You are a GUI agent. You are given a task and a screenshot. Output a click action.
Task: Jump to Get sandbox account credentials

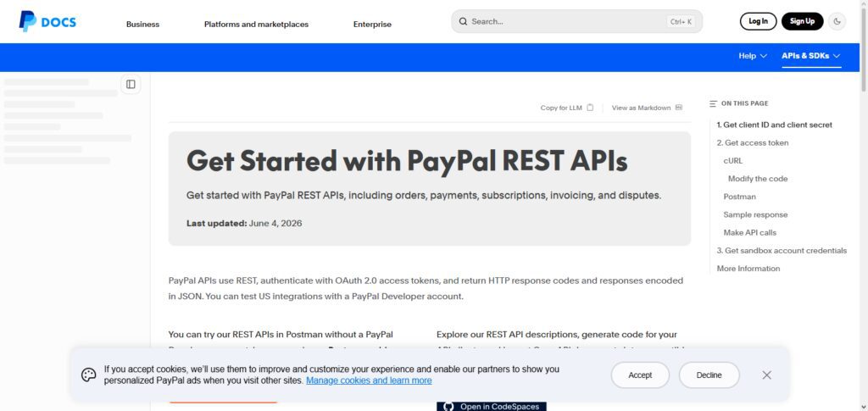(782, 251)
